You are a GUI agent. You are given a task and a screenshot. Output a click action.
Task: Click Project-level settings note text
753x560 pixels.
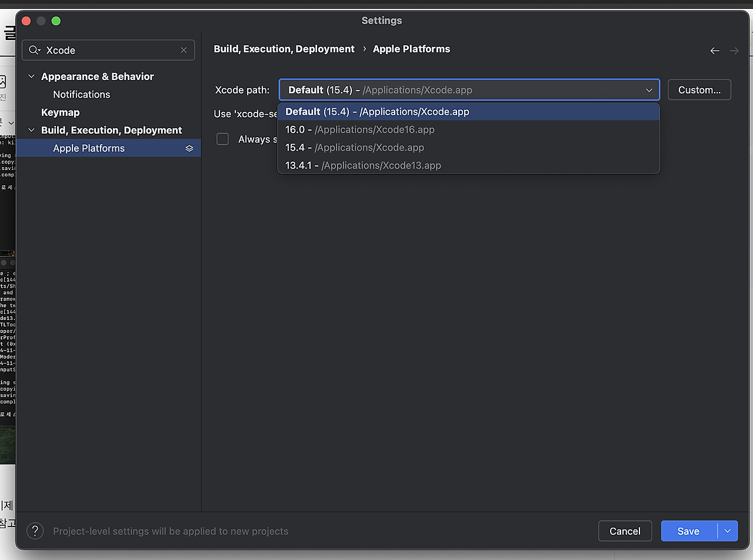pyautogui.click(x=171, y=531)
